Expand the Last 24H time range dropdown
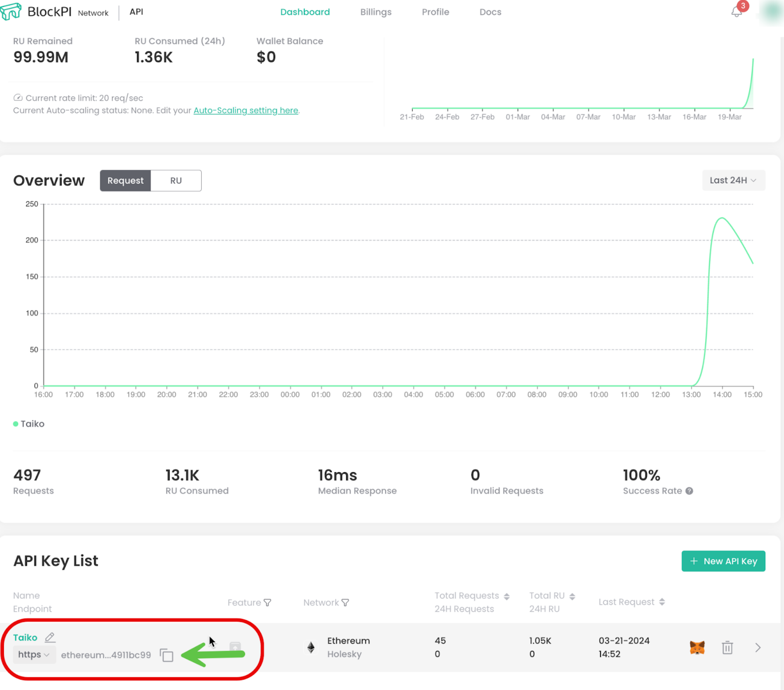The height and width of the screenshot is (690, 784). 733,180
